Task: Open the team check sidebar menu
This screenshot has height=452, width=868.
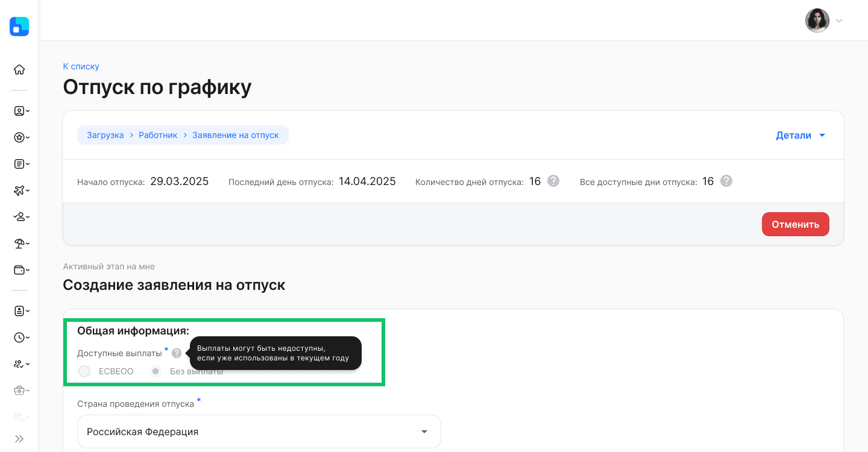Action: (22, 364)
